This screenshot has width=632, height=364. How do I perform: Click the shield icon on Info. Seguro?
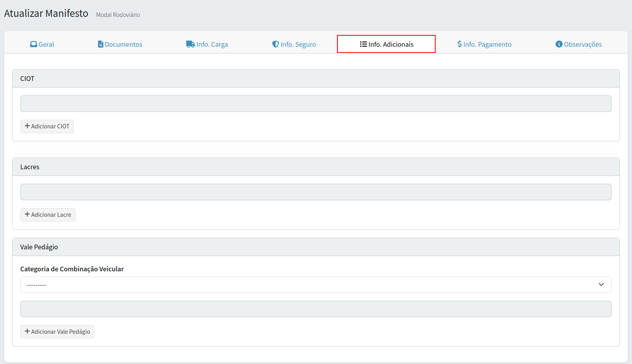click(x=275, y=44)
